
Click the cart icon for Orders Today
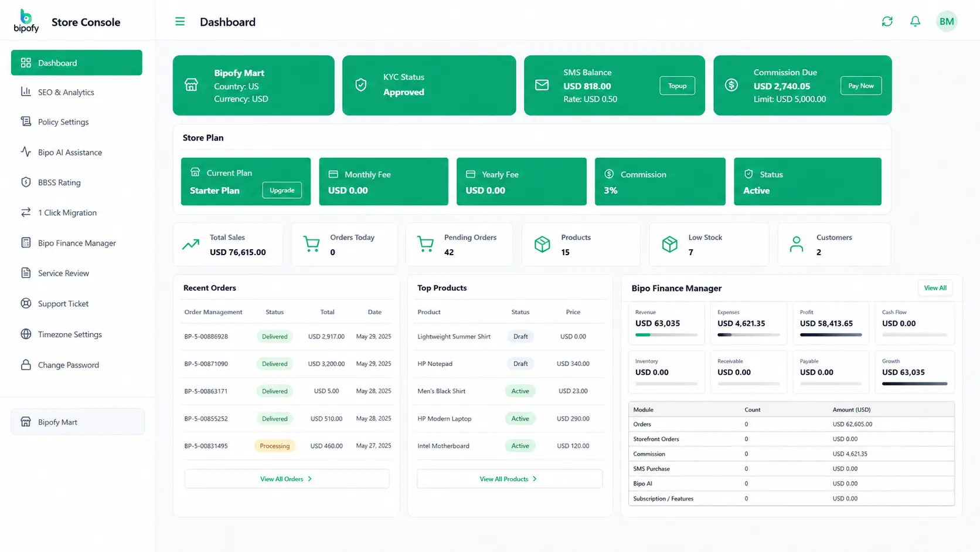(311, 244)
